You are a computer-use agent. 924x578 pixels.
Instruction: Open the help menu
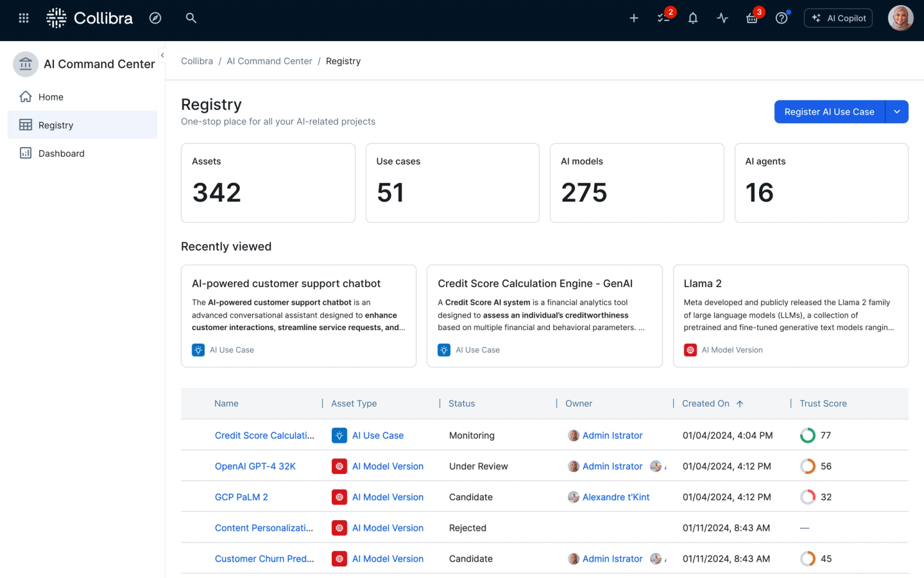[x=781, y=18]
